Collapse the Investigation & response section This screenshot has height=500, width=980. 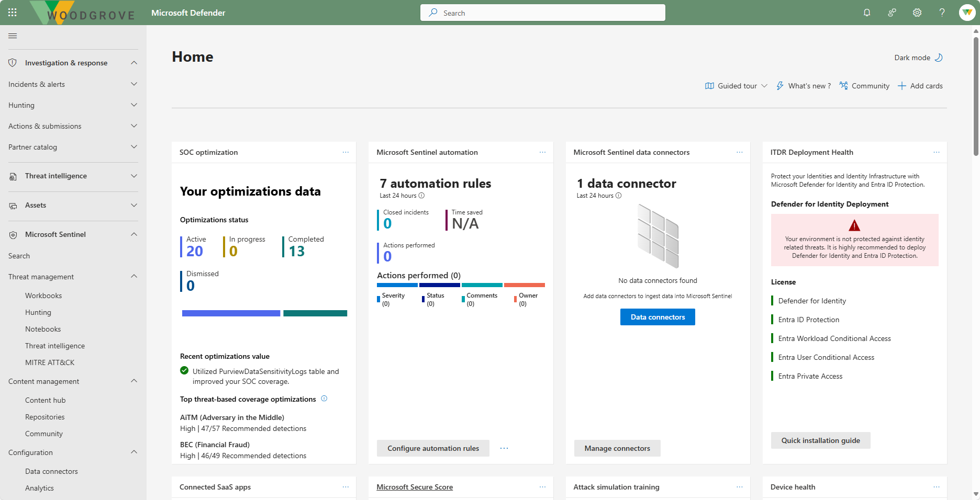point(134,63)
